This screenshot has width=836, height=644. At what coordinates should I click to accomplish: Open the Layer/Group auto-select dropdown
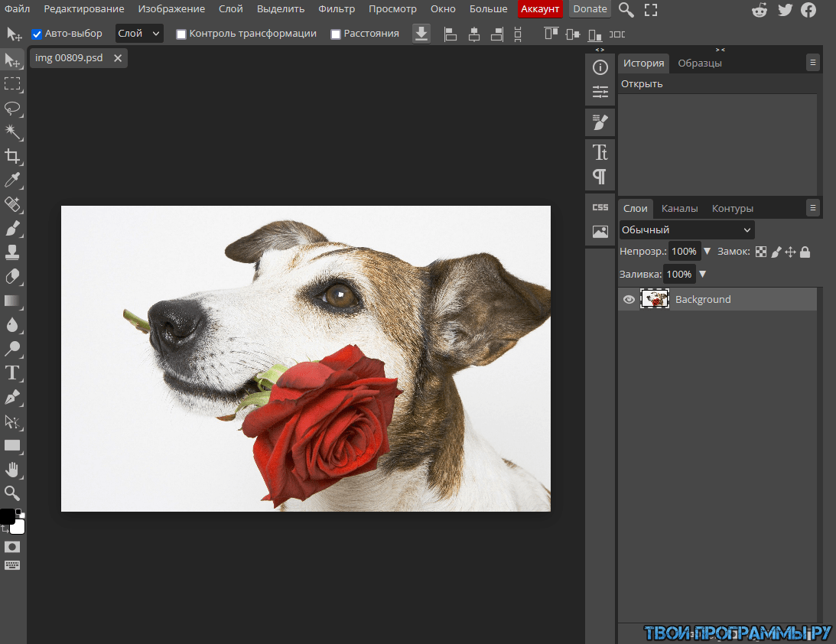(x=139, y=34)
